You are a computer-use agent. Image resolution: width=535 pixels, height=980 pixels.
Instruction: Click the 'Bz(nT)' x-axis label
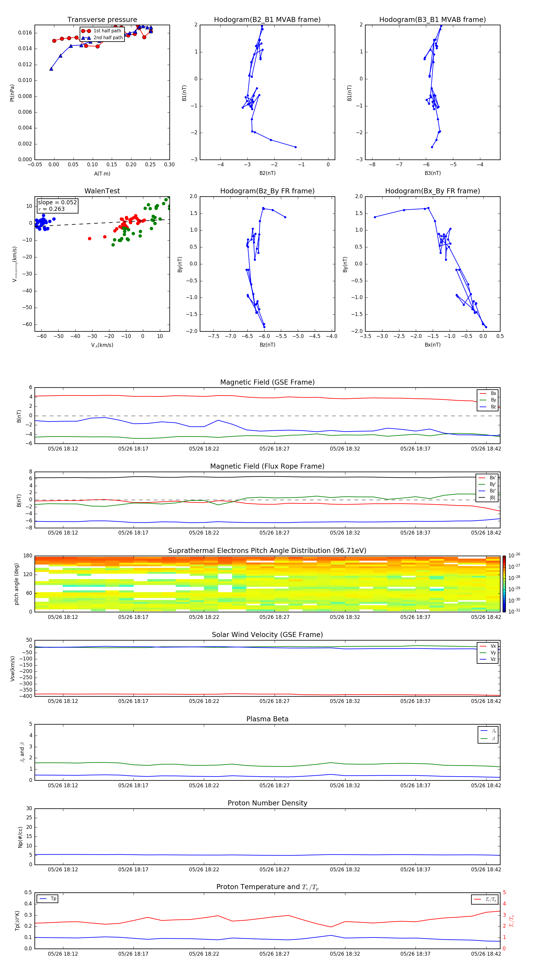point(267,345)
